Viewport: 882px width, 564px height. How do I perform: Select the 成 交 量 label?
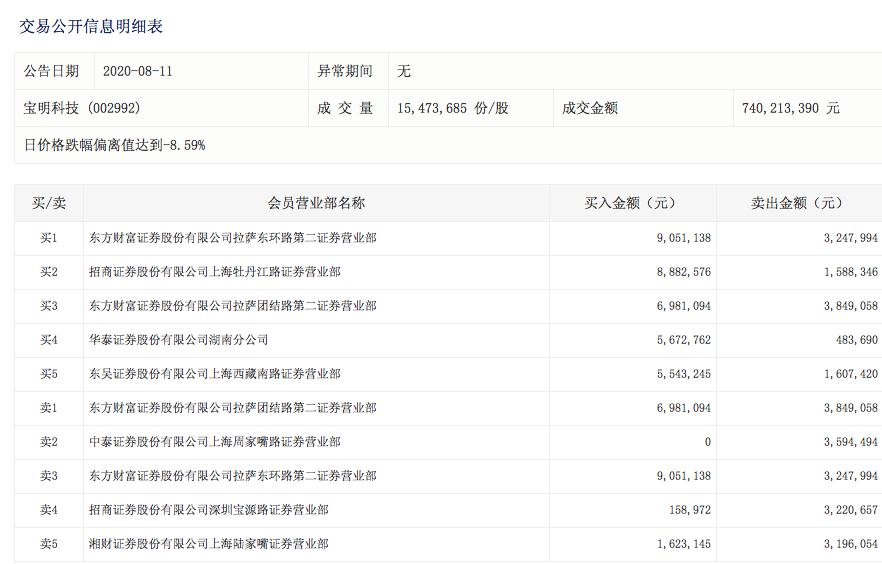[345, 108]
